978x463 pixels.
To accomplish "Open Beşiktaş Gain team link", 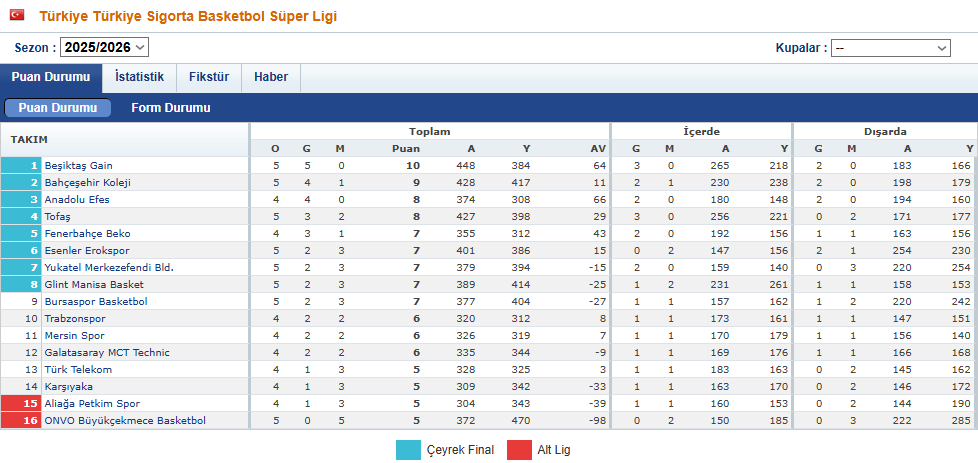I will coord(79,166).
